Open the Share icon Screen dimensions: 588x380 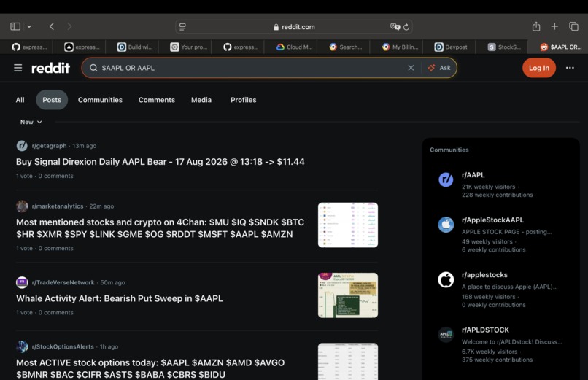pos(536,26)
